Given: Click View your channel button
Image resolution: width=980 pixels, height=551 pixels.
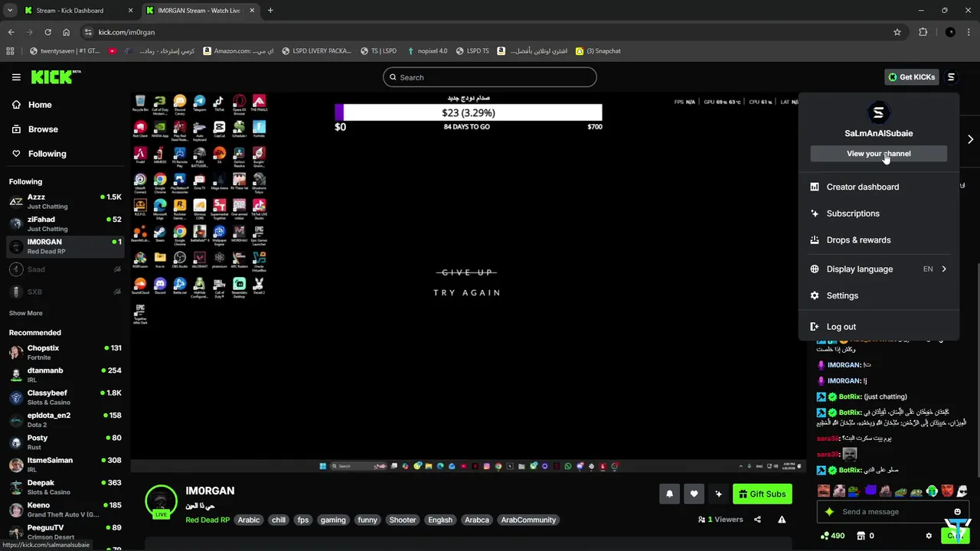Looking at the screenshot, I should pos(879,154).
